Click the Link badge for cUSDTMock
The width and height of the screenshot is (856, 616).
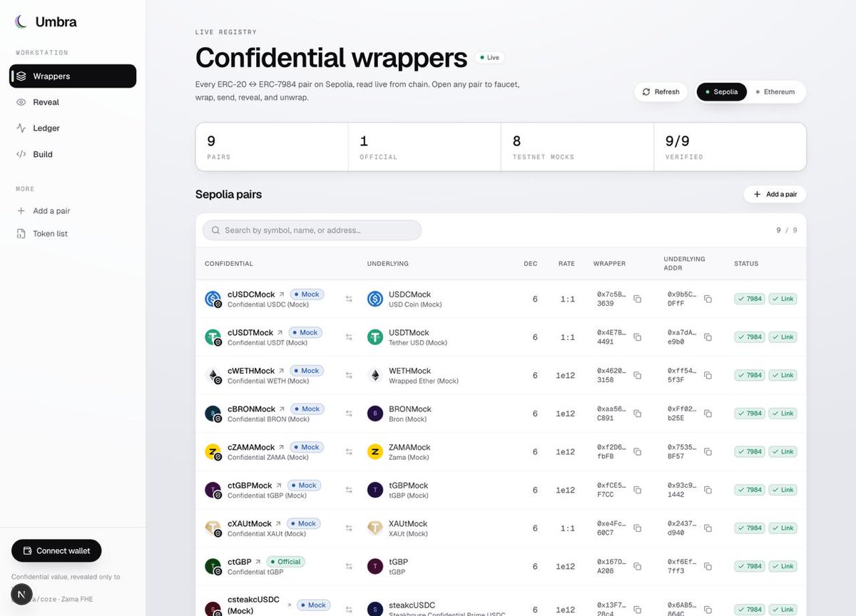783,337
